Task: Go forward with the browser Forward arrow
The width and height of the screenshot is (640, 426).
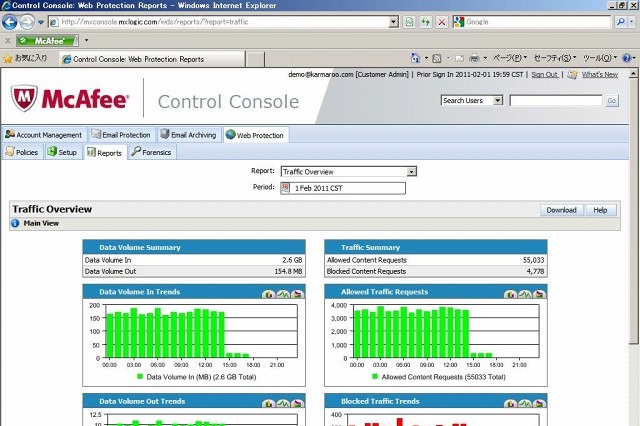Action: [x=27, y=22]
